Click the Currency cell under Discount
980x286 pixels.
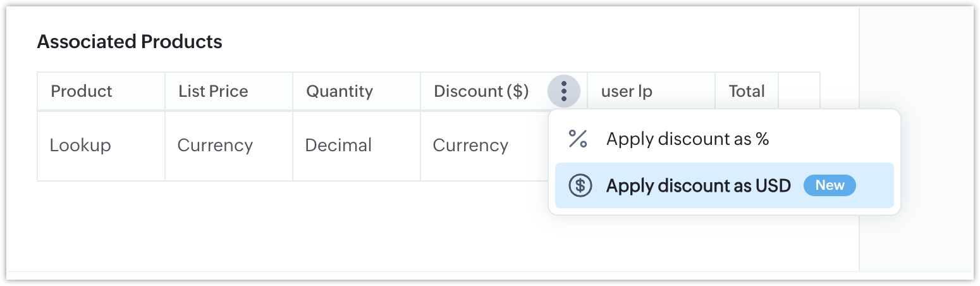470,146
